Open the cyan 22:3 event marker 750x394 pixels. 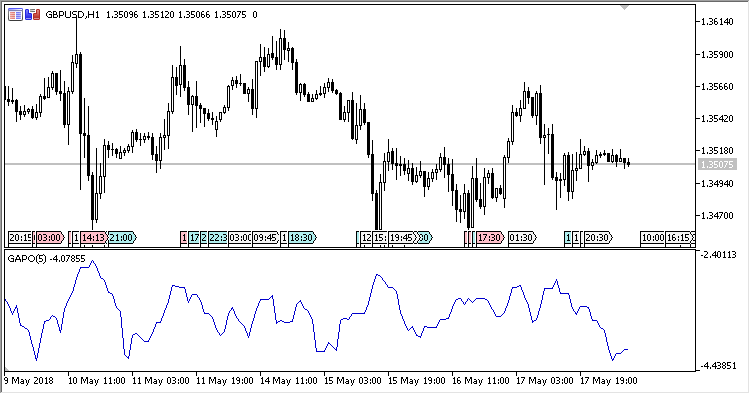tap(218, 238)
